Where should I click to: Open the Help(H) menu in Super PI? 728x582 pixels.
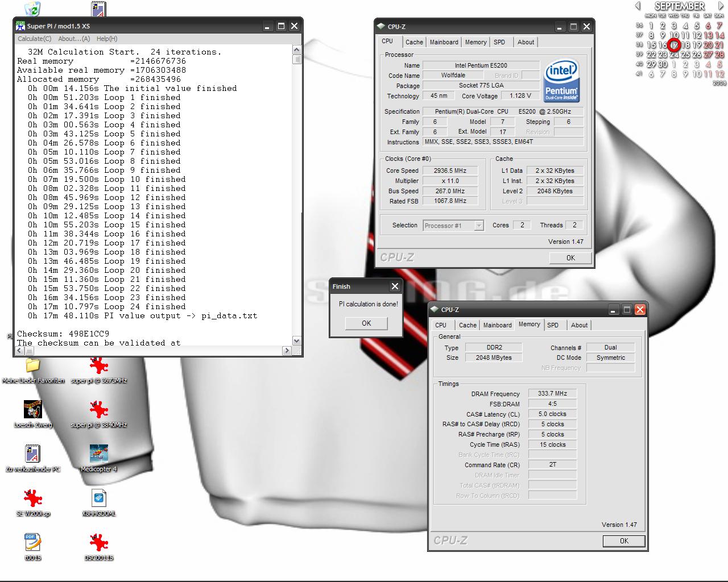point(107,39)
